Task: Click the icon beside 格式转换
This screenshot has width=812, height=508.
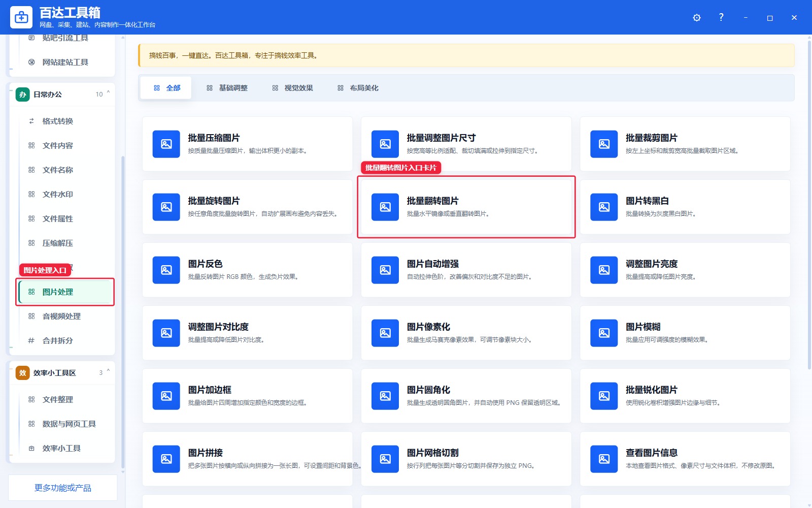Action: 31,121
